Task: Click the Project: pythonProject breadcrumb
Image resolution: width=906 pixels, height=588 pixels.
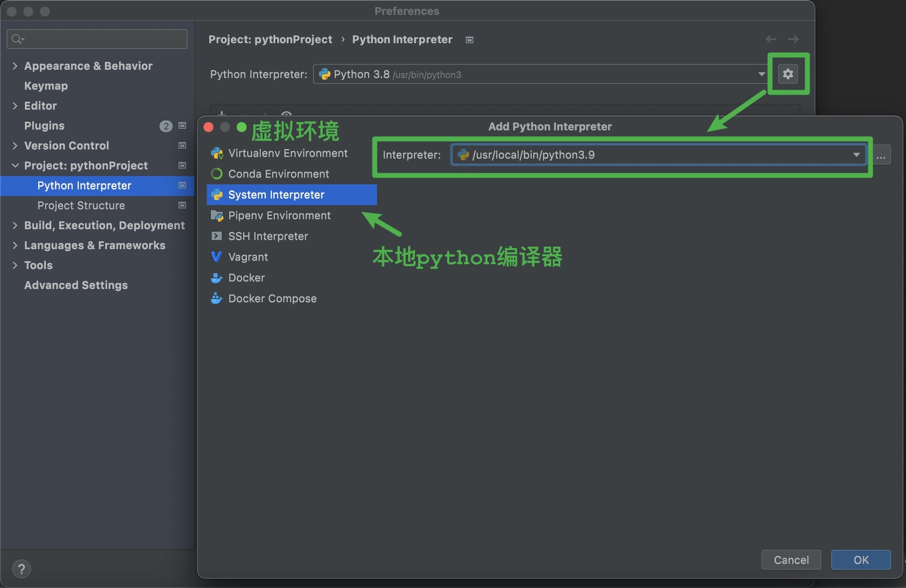Action: [270, 39]
